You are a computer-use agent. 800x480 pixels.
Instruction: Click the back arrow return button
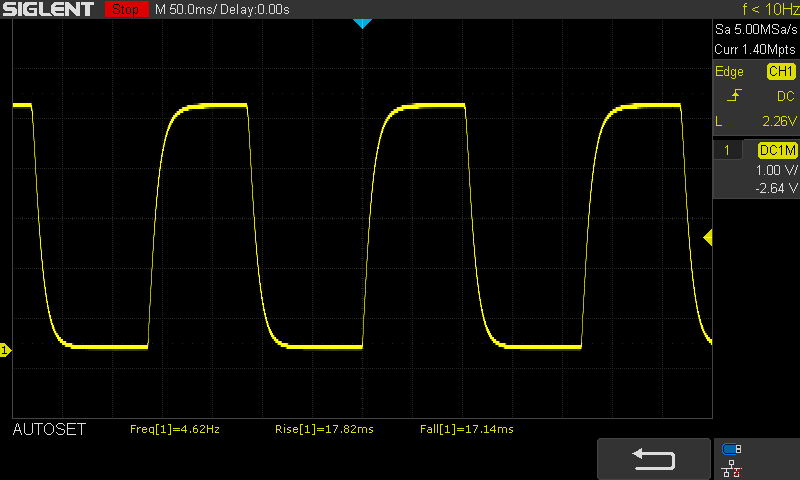pos(654,459)
